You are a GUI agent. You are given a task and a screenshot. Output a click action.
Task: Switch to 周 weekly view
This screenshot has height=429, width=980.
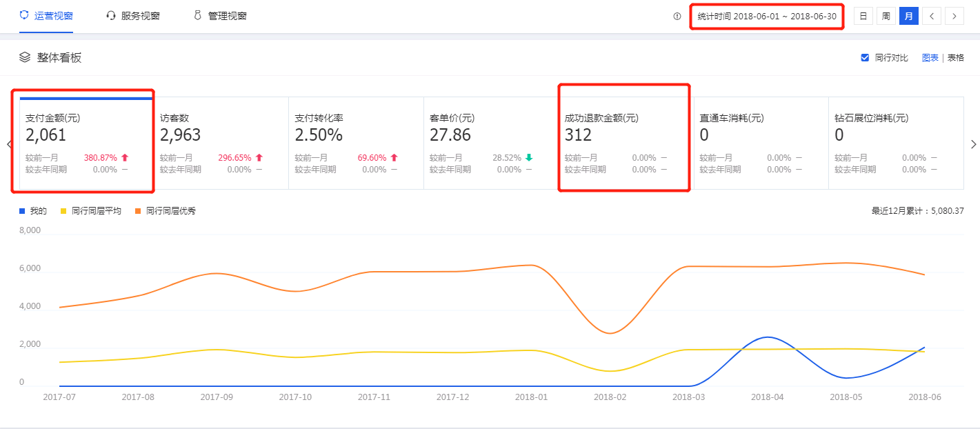click(x=886, y=16)
